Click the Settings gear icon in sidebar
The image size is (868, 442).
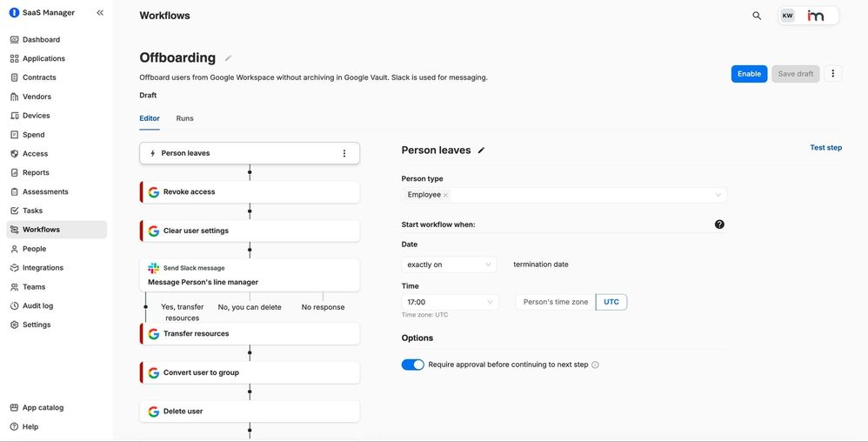tap(15, 325)
